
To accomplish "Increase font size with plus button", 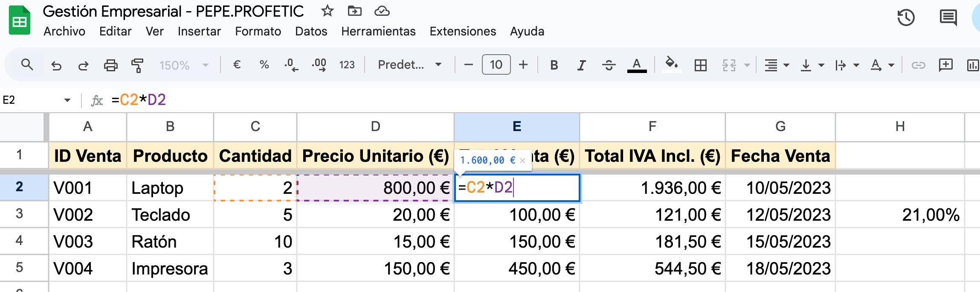I will (x=523, y=65).
